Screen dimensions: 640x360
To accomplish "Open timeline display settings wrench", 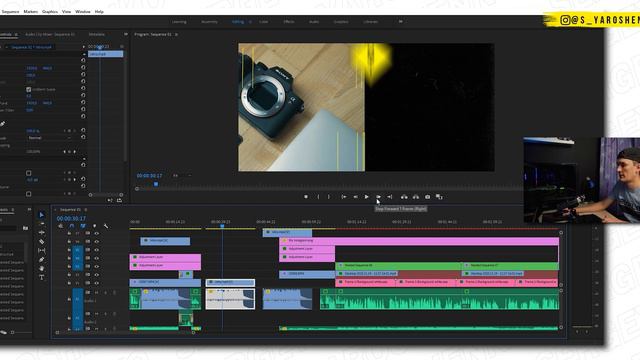I will (106, 226).
